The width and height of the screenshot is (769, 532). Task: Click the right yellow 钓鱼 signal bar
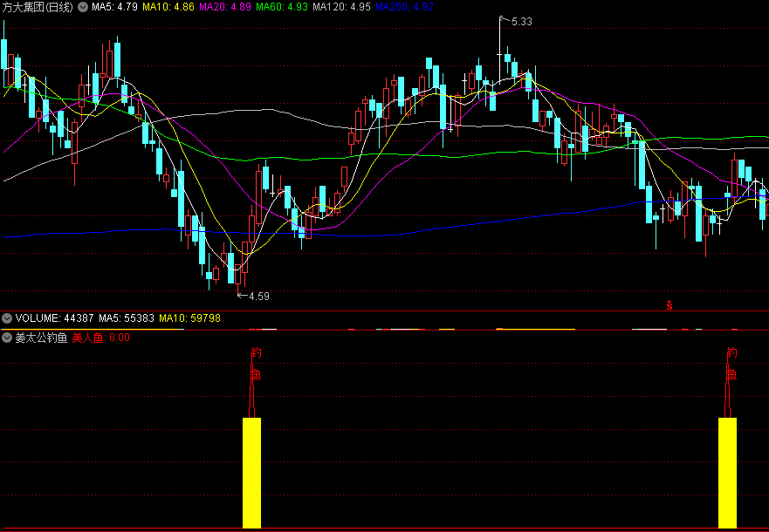pos(727,473)
